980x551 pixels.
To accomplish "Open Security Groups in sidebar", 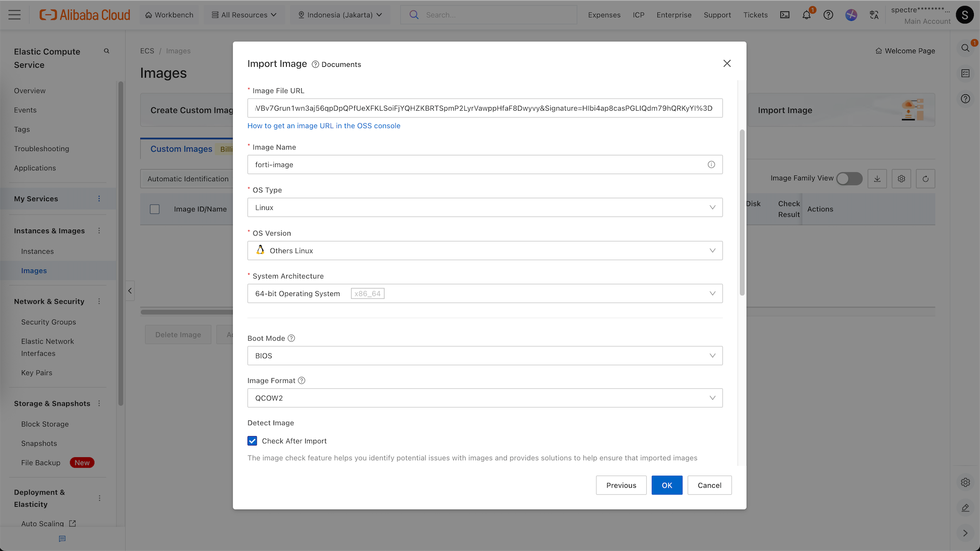I will click(48, 322).
